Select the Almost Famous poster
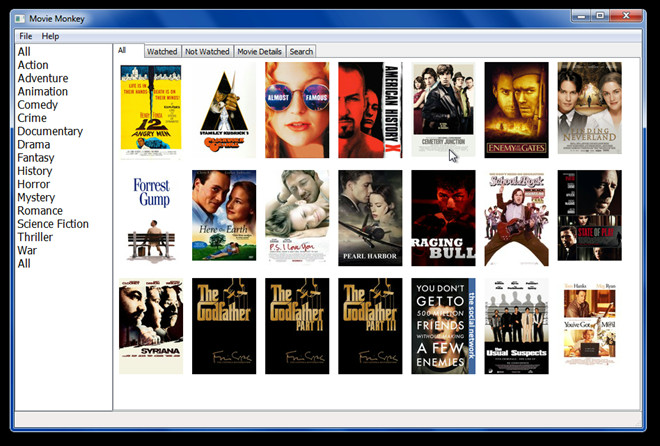This screenshot has width=660, height=446. (297, 110)
